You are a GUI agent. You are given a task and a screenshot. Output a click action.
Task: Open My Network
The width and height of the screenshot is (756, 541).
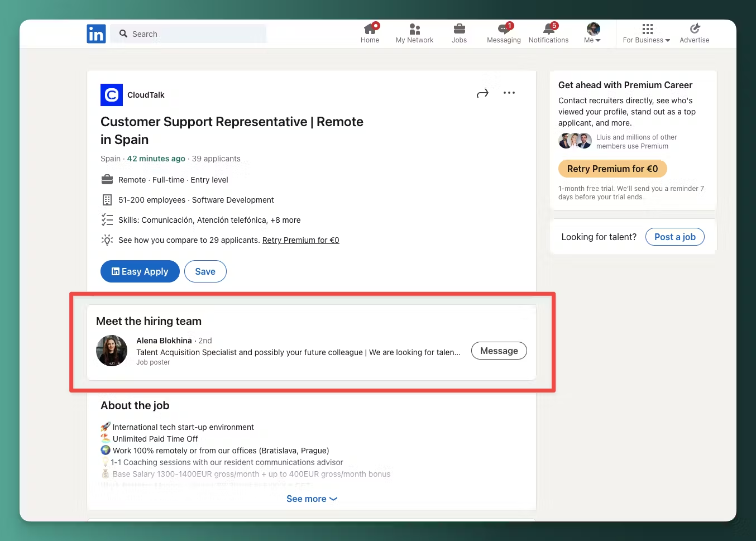click(x=414, y=32)
